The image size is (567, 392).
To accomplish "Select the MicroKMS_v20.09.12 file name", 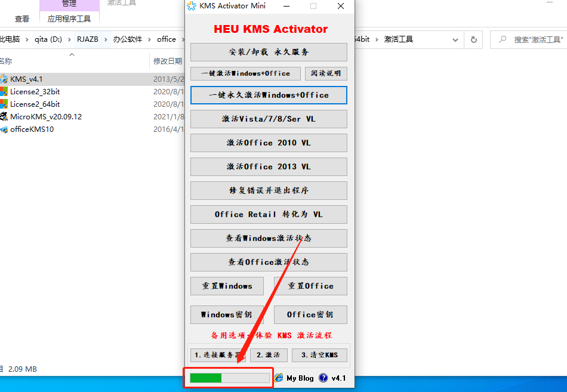I will pos(46,116).
